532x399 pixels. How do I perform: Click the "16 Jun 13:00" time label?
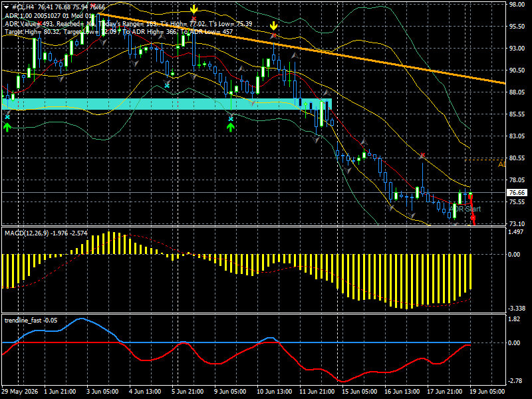point(402,392)
